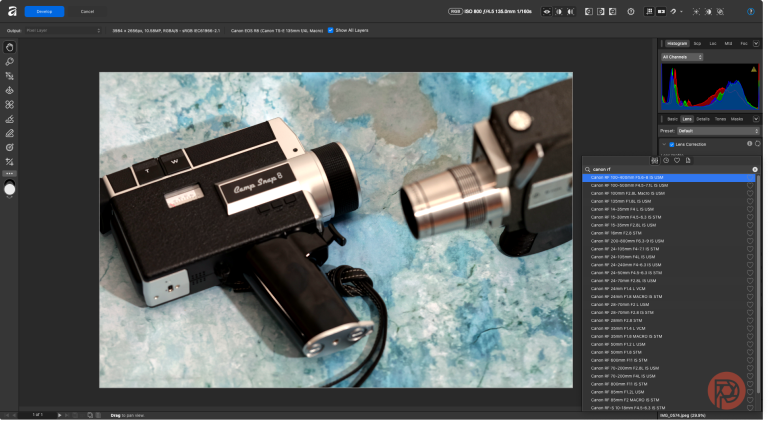Viewport: 770px width, 422px height.
Task: Show favorite lenses via heart filter icon
Action: coord(677,161)
